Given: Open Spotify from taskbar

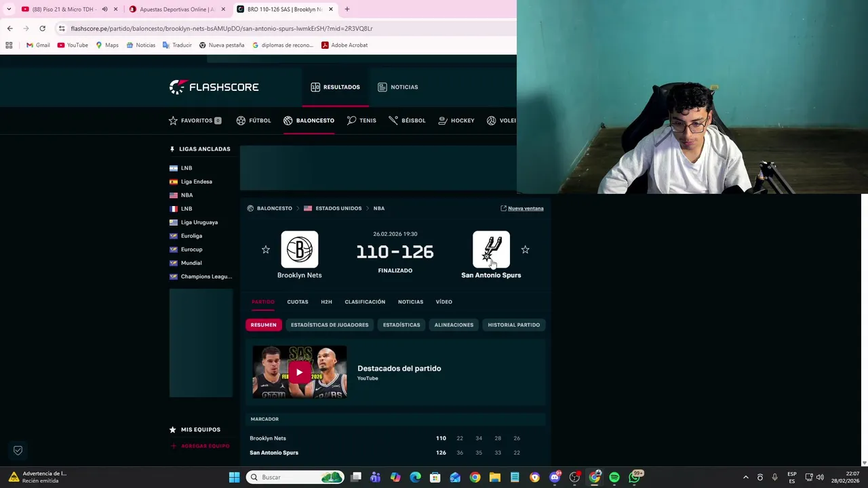Looking at the screenshot, I should tap(614, 477).
